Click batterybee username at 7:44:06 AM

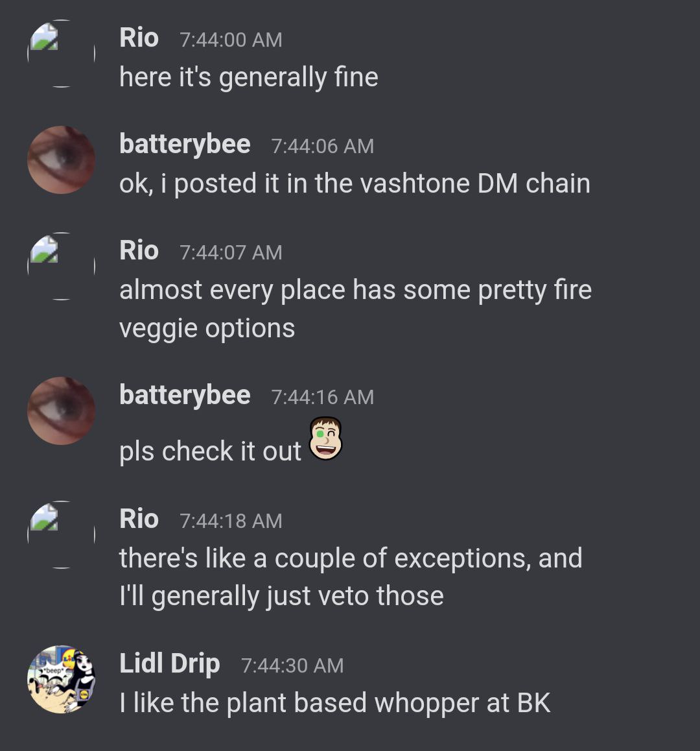click(185, 144)
